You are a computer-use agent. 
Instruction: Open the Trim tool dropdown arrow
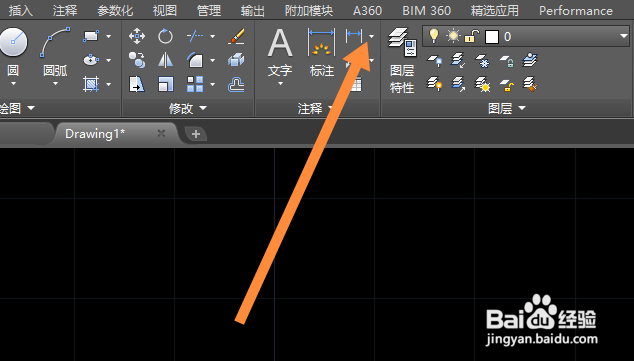213,36
